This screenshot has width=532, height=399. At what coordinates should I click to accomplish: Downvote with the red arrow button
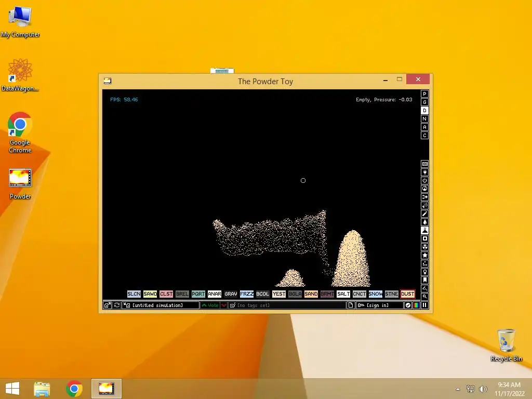click(x=224, y=305)
